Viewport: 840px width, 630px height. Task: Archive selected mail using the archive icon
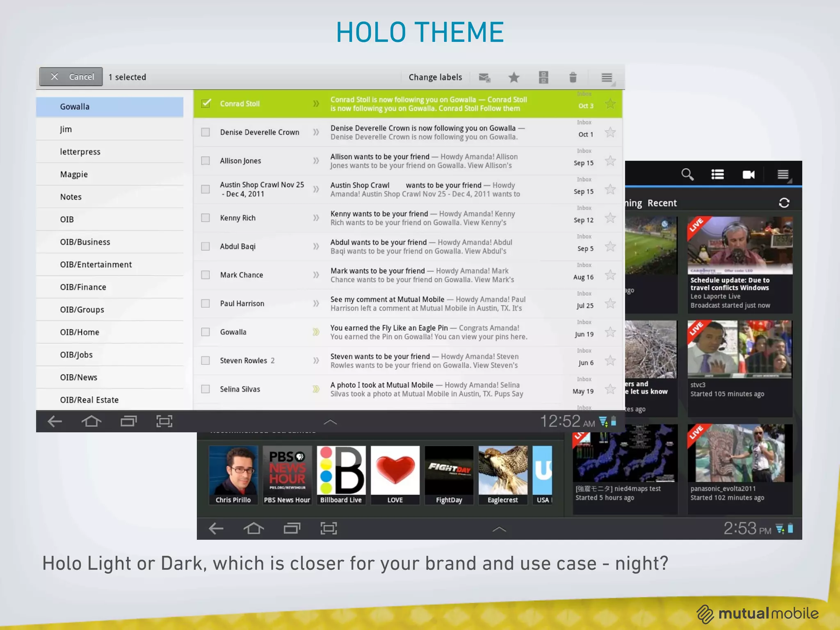[543, 77]
